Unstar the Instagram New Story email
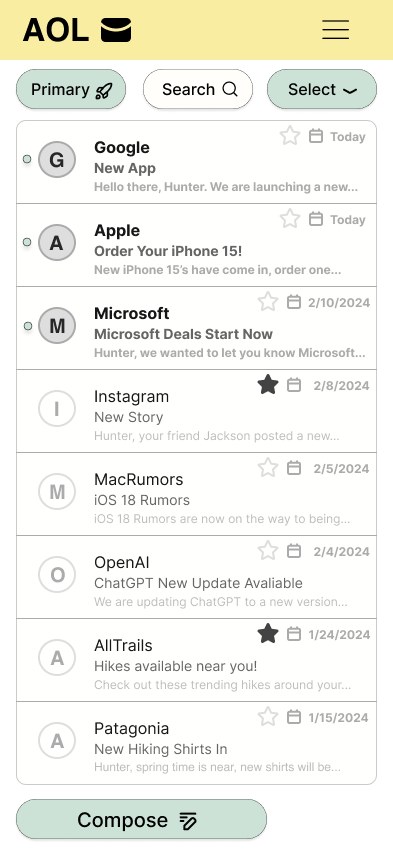This screenshot has height=852, width=393. click(267, 385)
